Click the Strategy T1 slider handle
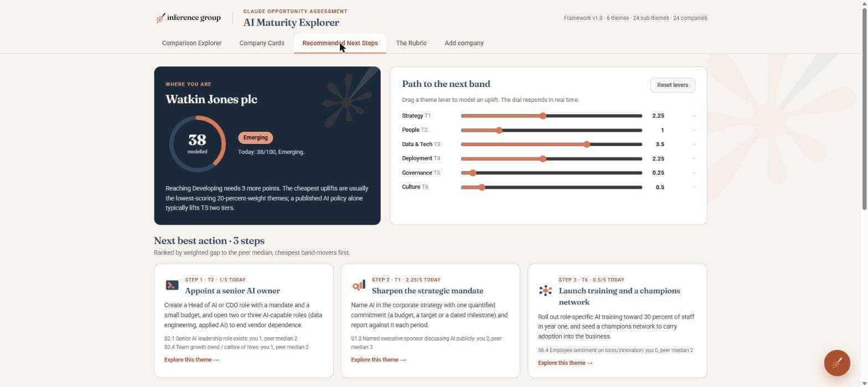 point(543,116)
